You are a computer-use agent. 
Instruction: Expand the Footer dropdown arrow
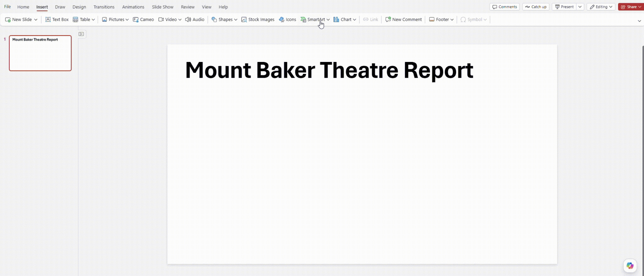point(452,20)
